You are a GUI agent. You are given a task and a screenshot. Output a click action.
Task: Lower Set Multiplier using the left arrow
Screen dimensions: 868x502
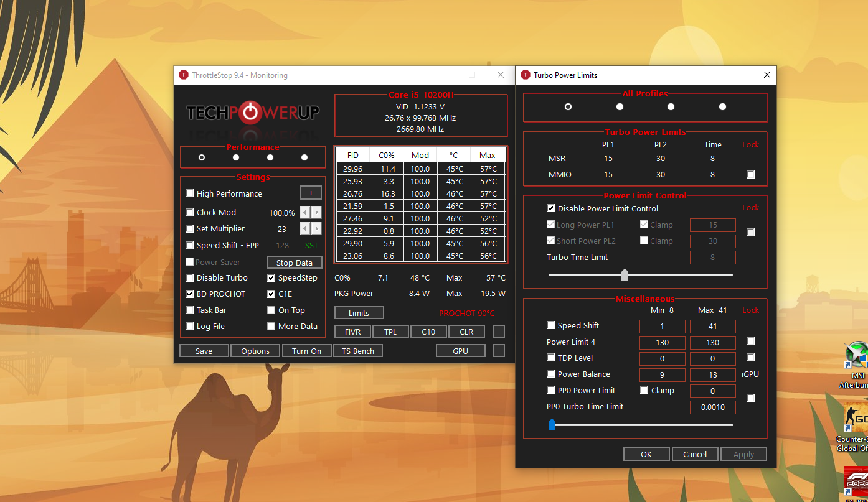[x=305, y=228]
